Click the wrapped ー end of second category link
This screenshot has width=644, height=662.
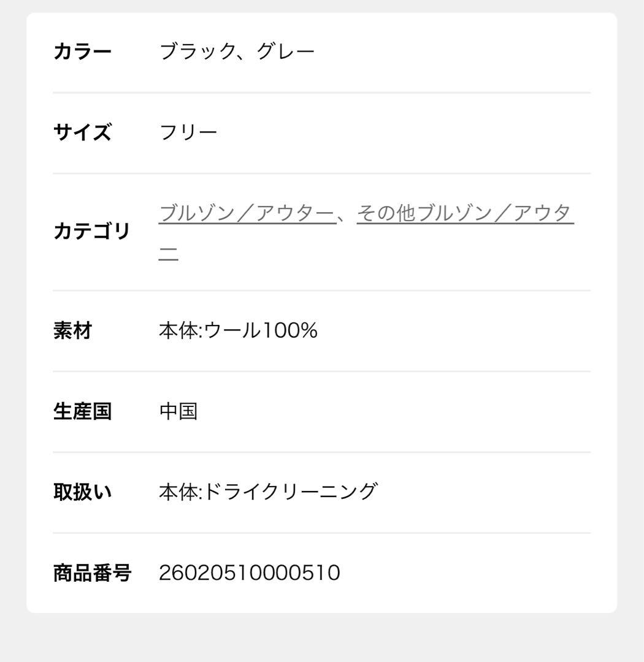[x=169, y=253]
